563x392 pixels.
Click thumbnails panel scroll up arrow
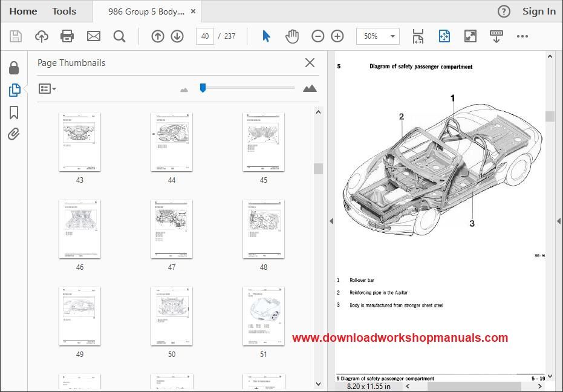pos(318,112)
